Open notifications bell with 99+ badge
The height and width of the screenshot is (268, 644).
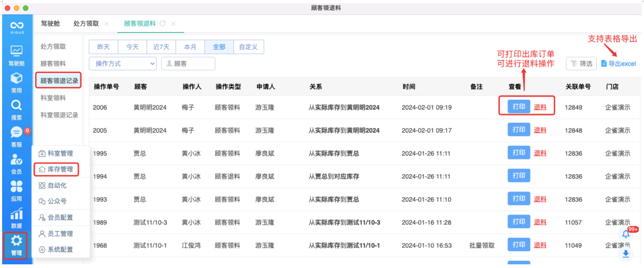pos(626,234)
